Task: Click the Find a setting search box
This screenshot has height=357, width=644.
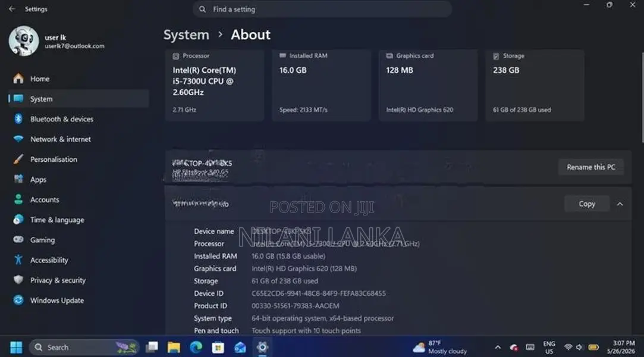Action: [x=322, y=9]
